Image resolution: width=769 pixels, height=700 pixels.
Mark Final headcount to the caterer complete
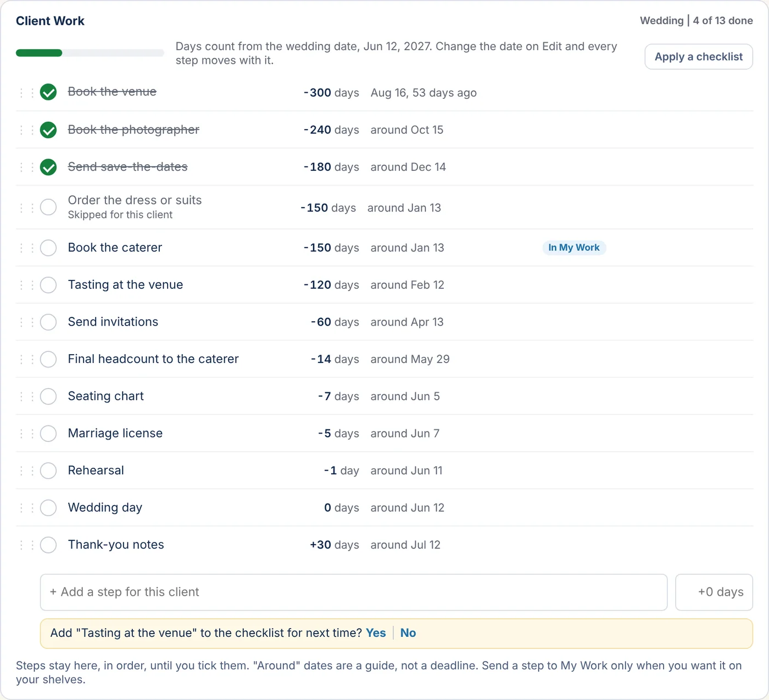[48, 359]
